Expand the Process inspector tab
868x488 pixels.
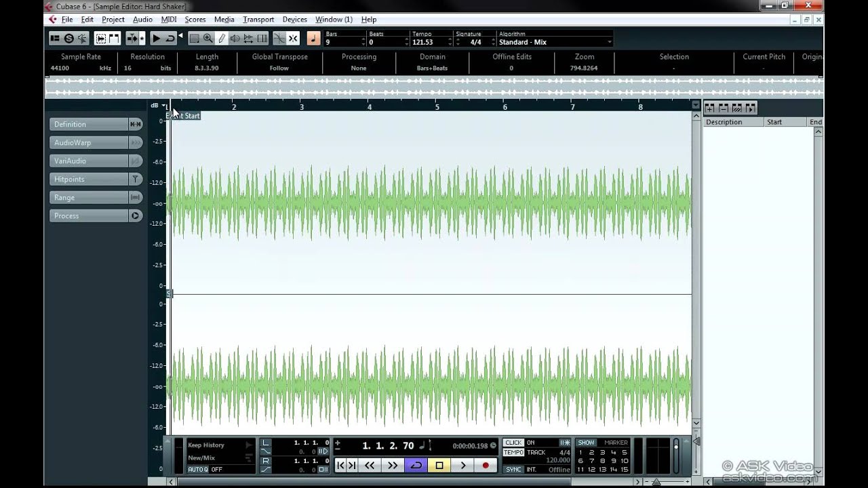pos(89,216)
